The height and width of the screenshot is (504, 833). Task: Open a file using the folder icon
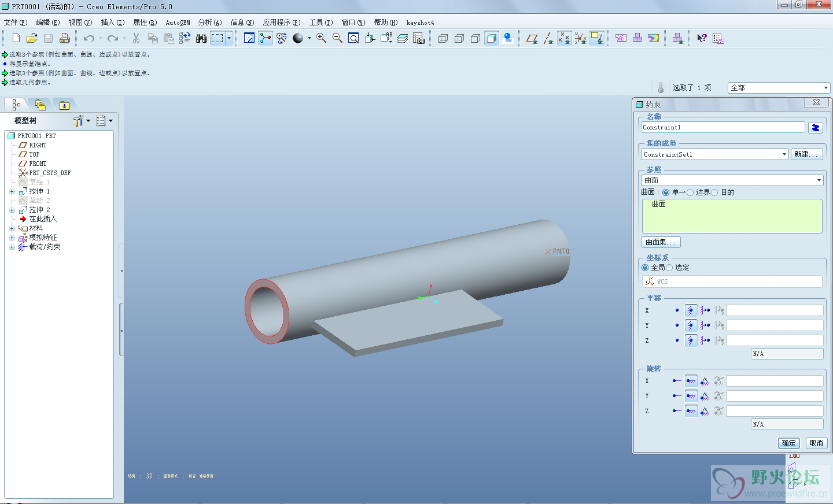coord(32,38)
